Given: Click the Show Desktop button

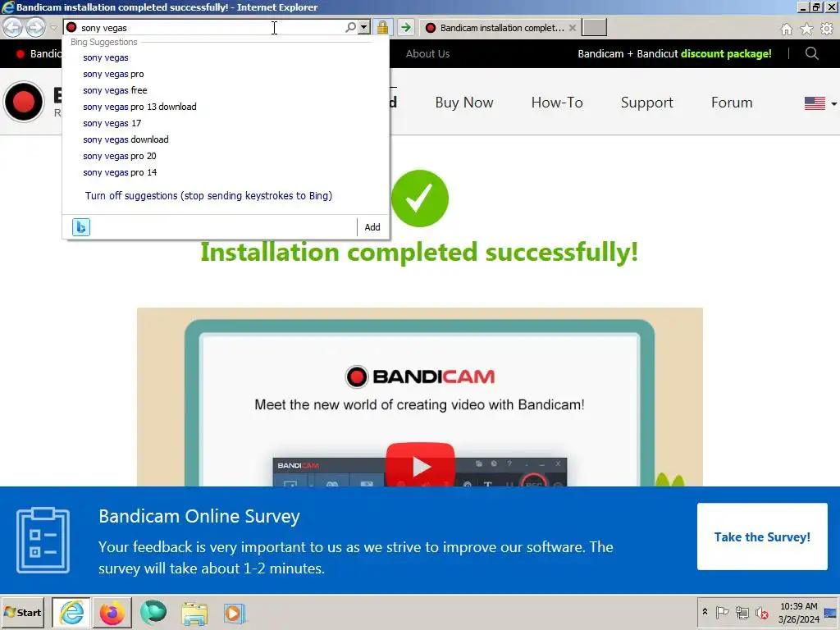Looking at the screenshot, I should click(831, 612).
